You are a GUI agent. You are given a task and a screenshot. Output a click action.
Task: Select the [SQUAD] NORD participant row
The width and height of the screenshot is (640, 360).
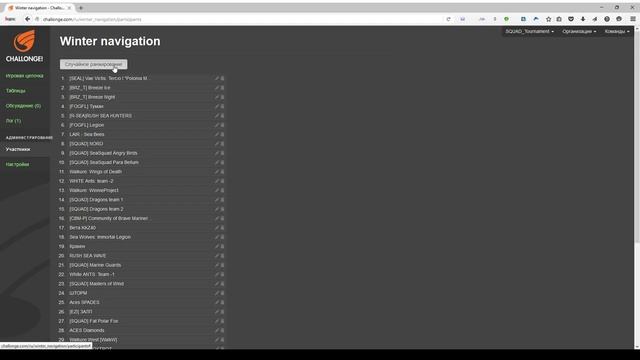click(142, 144)
